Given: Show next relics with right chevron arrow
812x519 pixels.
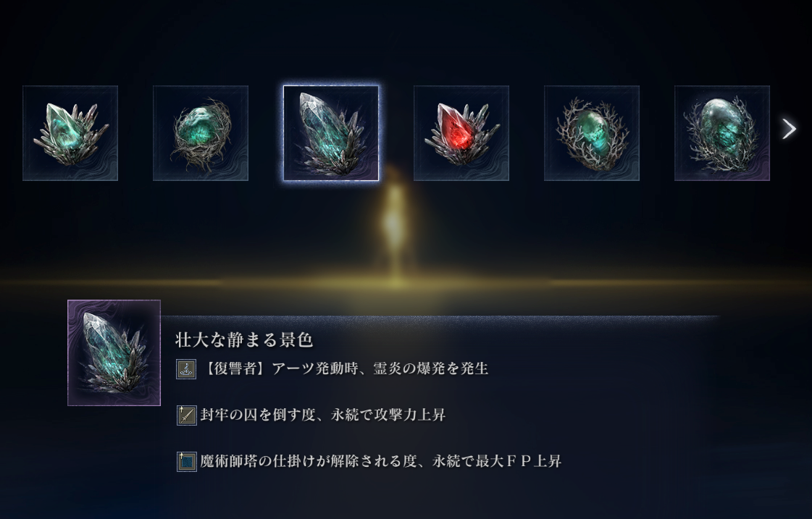Looking at the screenshot, I should tap(789, 129).
